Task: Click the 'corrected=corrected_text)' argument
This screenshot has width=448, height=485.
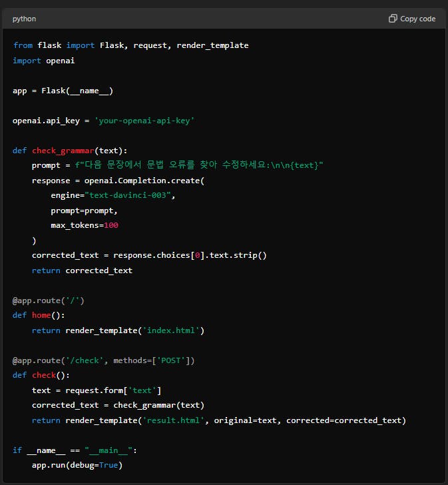Action: [x=346, y=420]
